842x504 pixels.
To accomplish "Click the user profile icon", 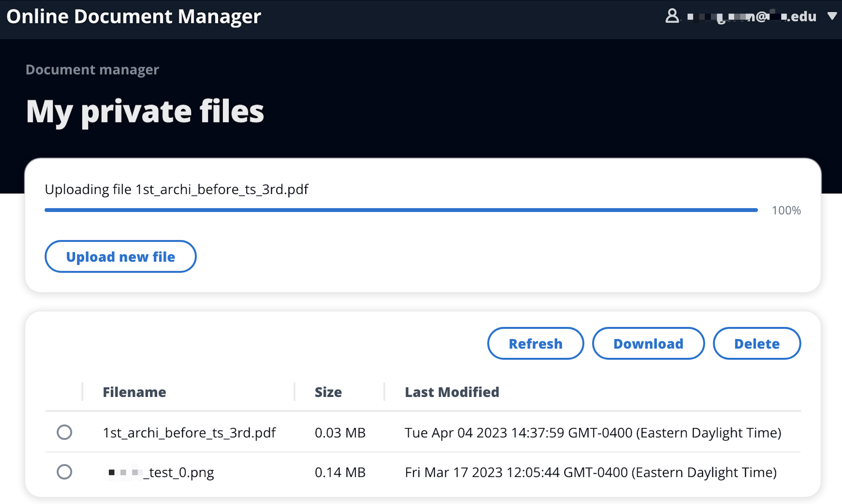I will 672,16.
